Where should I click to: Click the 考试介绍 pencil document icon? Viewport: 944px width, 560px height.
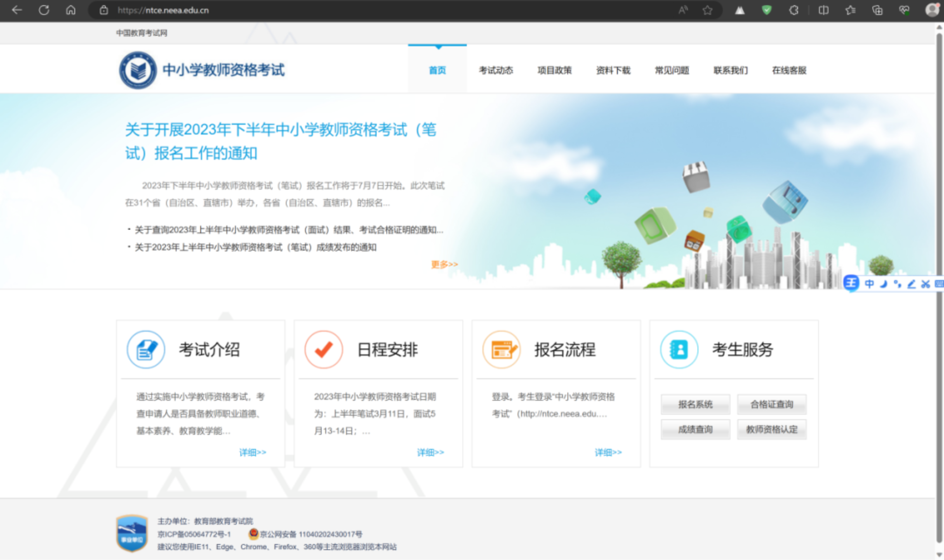pyautogui.click(x=146, y=349)
